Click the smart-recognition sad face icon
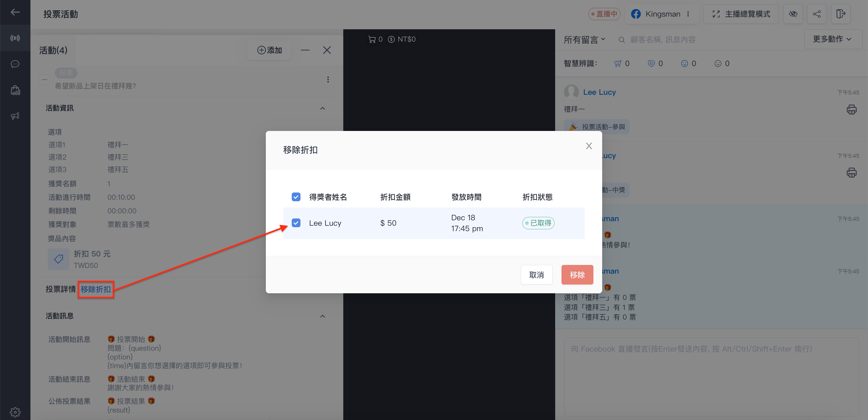Image resolution: width=868 pixels, height=420 pixels. coord(718,63)
